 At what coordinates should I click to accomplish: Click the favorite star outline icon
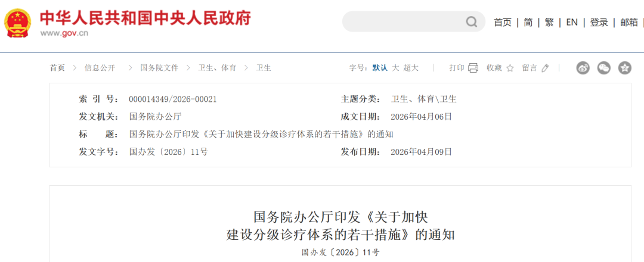tap(510, 68)
